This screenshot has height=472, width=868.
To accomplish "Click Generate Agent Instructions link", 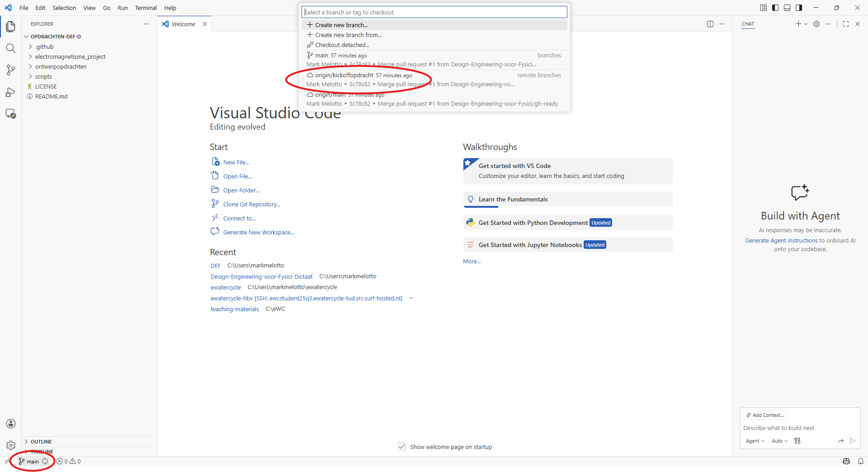I will click(782, 240).
